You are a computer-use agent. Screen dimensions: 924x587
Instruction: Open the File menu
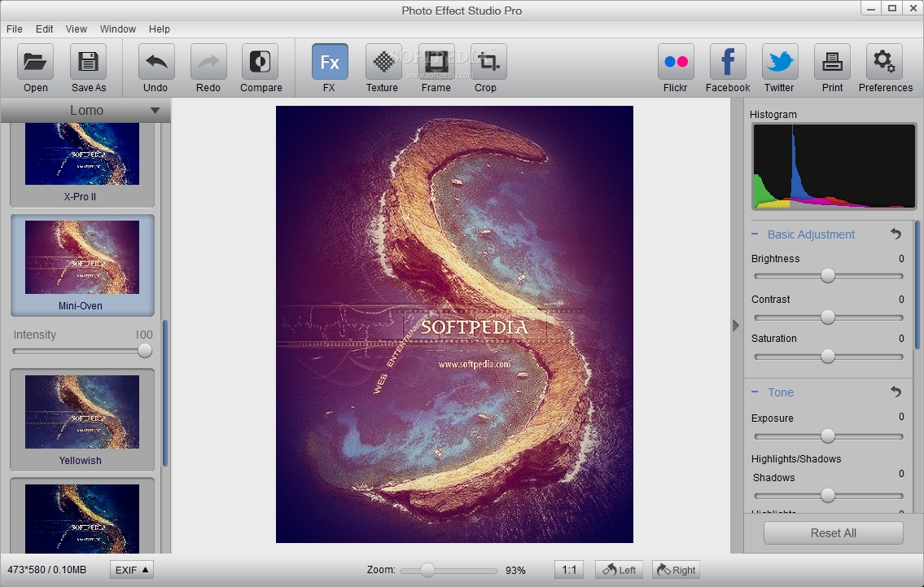[15, 28]
